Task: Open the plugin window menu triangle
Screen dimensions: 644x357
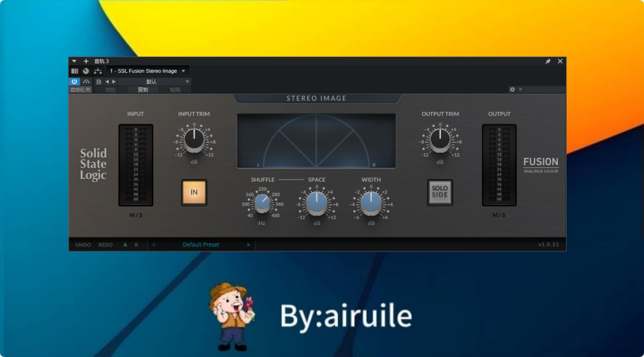Action: pyautogui.click(x=74, y=61)
